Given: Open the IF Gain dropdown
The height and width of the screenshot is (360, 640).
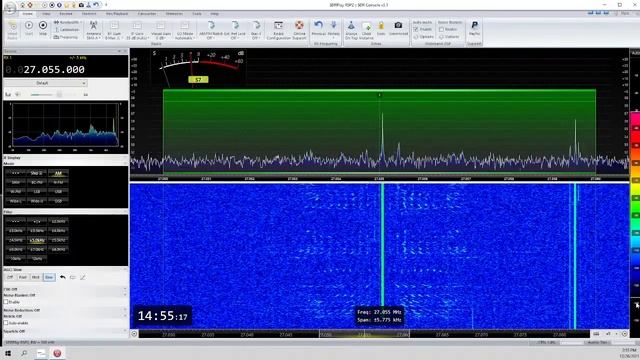Looking at the screenshot, I should [137, 30].
